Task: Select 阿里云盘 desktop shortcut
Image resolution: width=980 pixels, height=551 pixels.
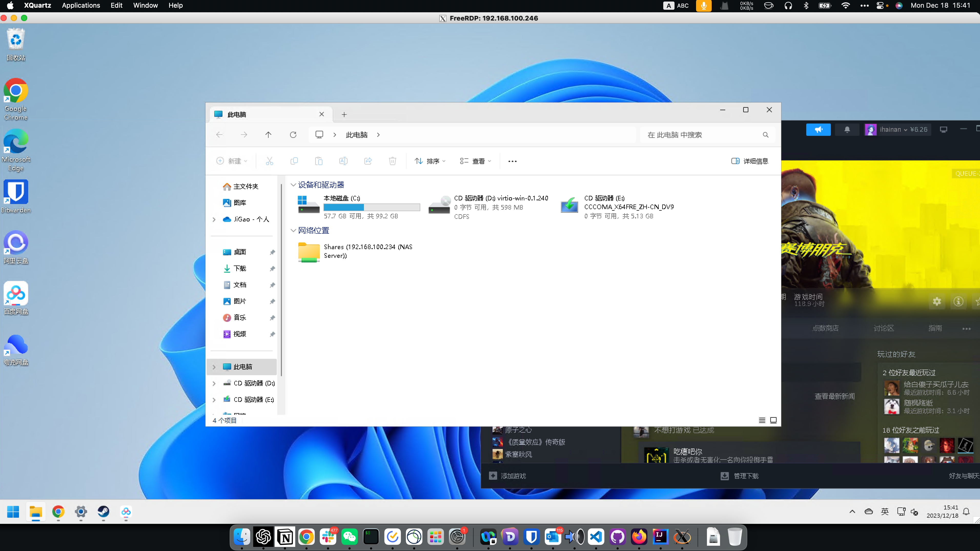Action: coord(16,247)
